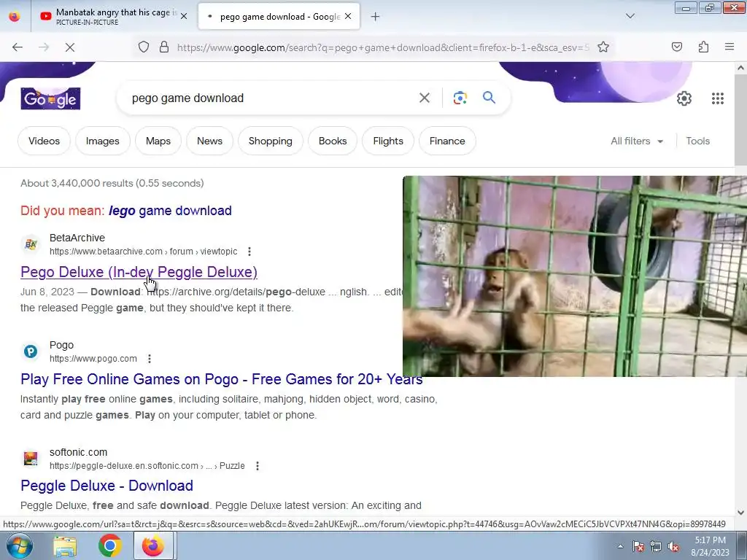View site security padlock info
Screen dimensions: 747x560
164,47
